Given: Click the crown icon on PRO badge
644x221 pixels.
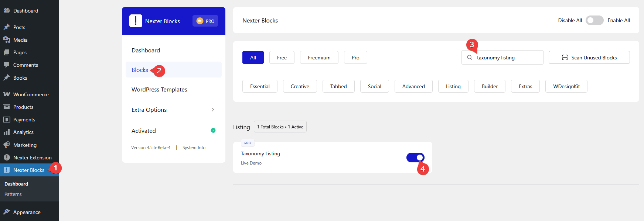Looking at the screenshot, I should [x=200, y=21].
